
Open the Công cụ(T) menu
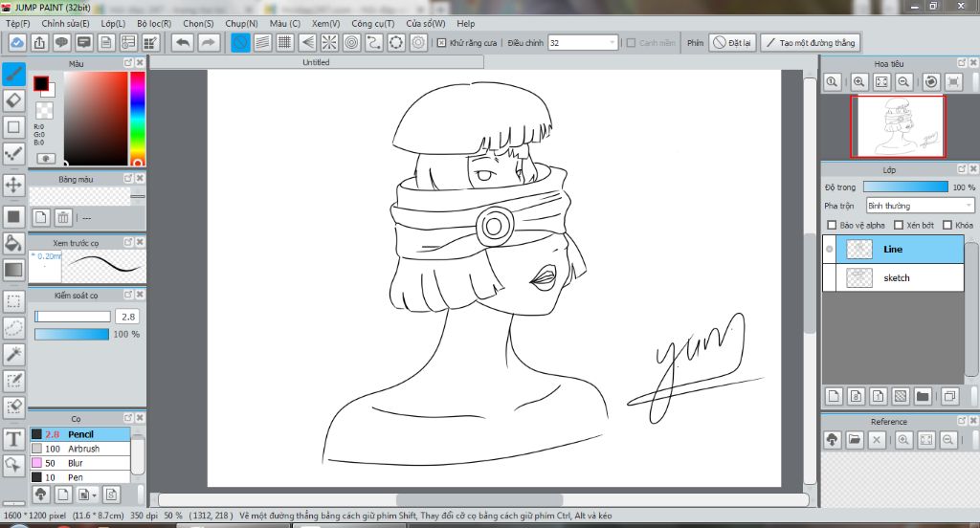372,23
